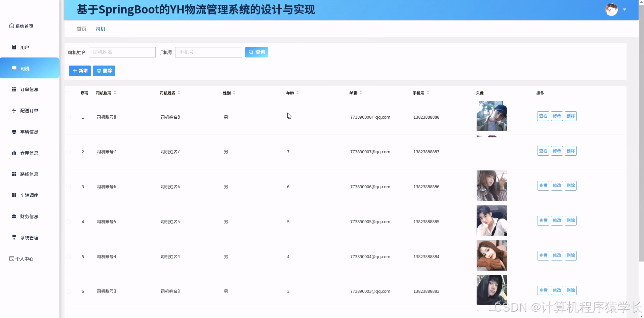Check the row checkbox for 司机账号8

click(69, 117)
